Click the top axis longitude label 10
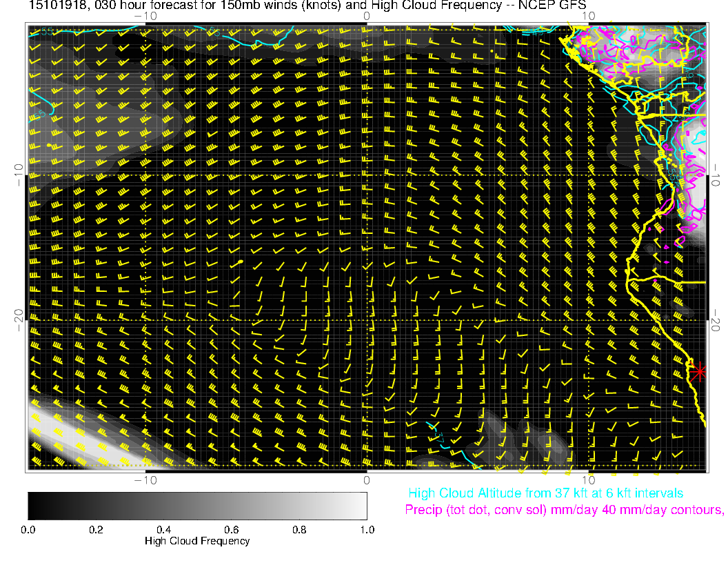This screenshot has width=728, height=563. (588, 17)
